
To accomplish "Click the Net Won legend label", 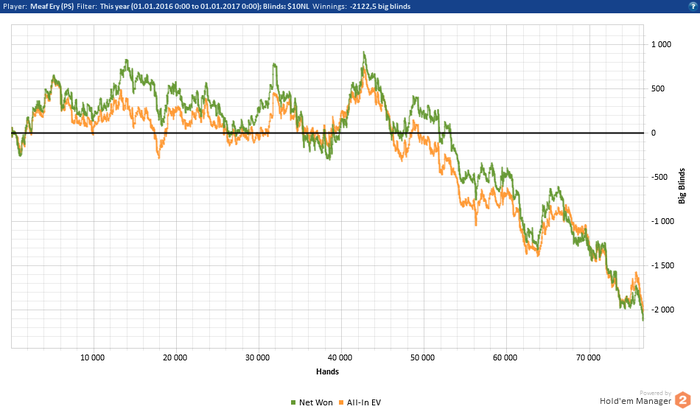I will coord(316,403).
